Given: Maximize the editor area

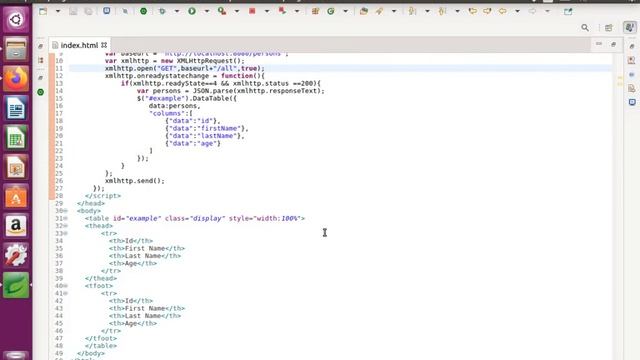Looking at the screenshot, I should pyautogui.click(x=613, y=44).
